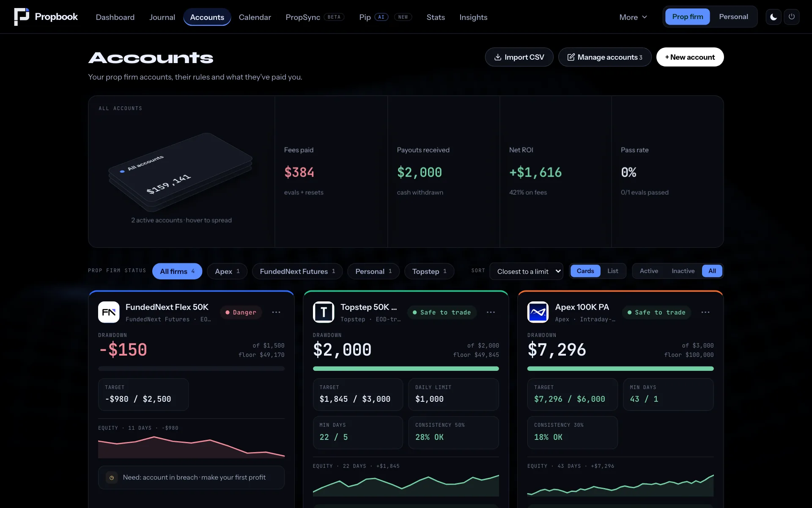
Task: Show only Inactive accounts
Action: click(683, 271)
